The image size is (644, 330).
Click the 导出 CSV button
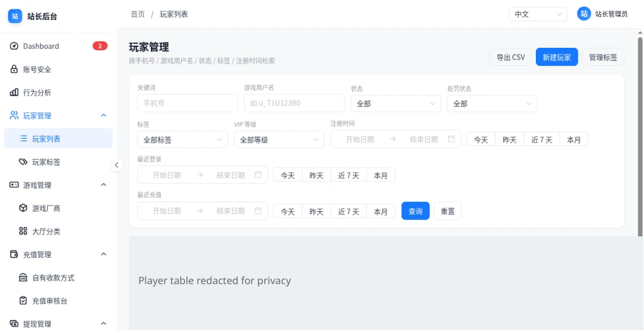(x=511, y=57)
